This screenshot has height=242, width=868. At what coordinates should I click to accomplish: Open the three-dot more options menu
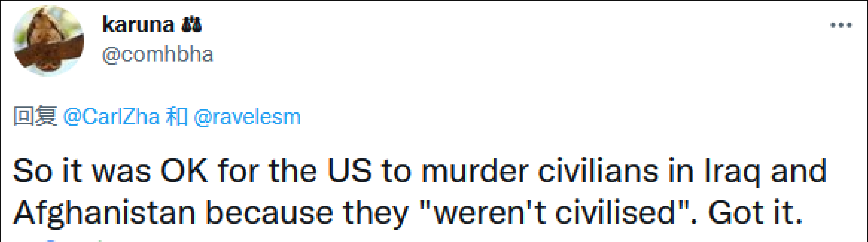[841, 25]
